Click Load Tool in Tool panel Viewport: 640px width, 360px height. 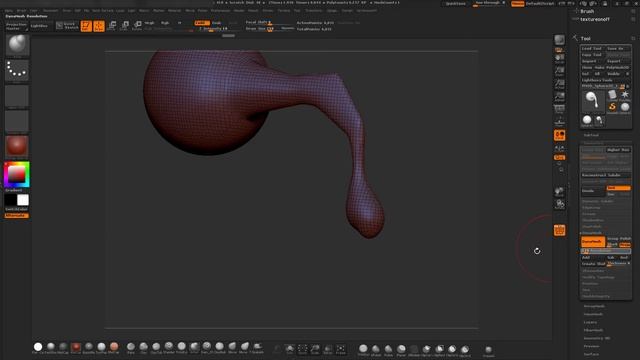pos(592,48)
